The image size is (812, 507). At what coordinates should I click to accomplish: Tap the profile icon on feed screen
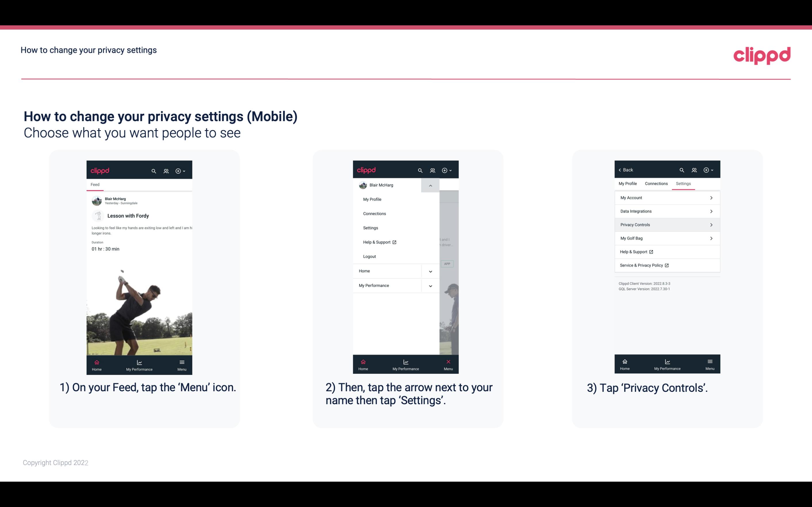point(166,170)
